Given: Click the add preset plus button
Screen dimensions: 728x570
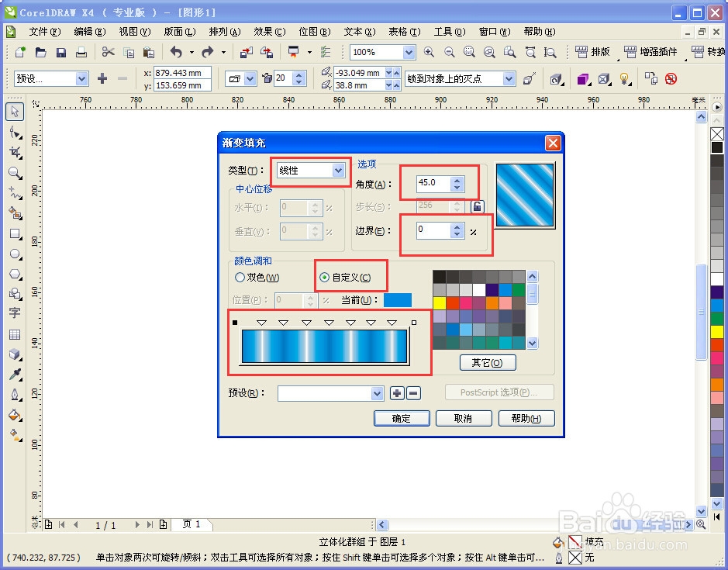Looking at the screenshot, I should (397, 393).
